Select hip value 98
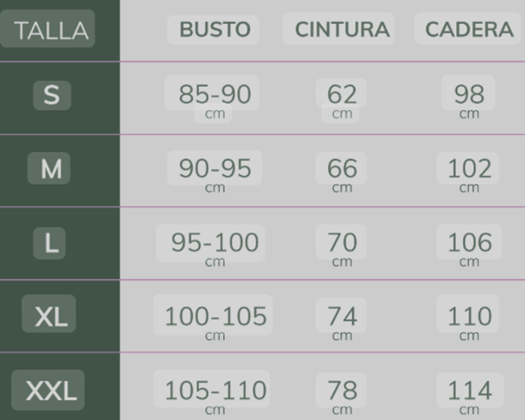Image resolution: width=525 pixels, height=420 pixels. click(x=469, y=94)
